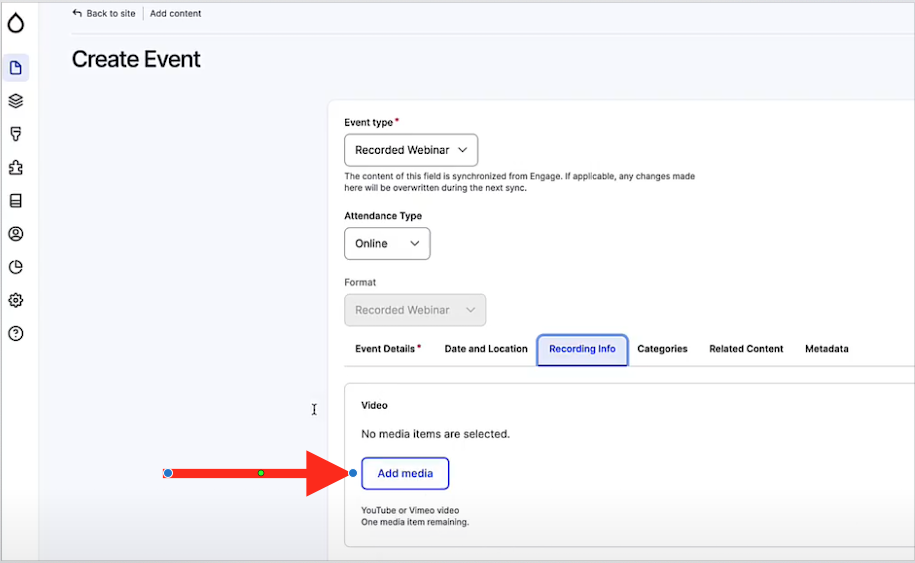Click the Add content breadcrumb link
Viewport: 915px width, 563px height.
(175, 13)
